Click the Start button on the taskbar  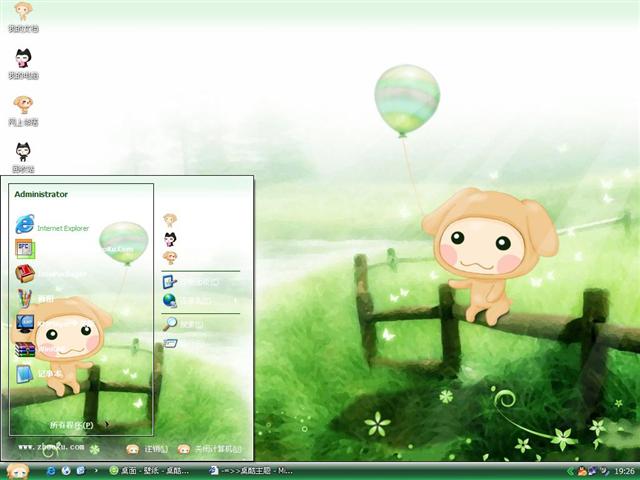coord(18,471)
